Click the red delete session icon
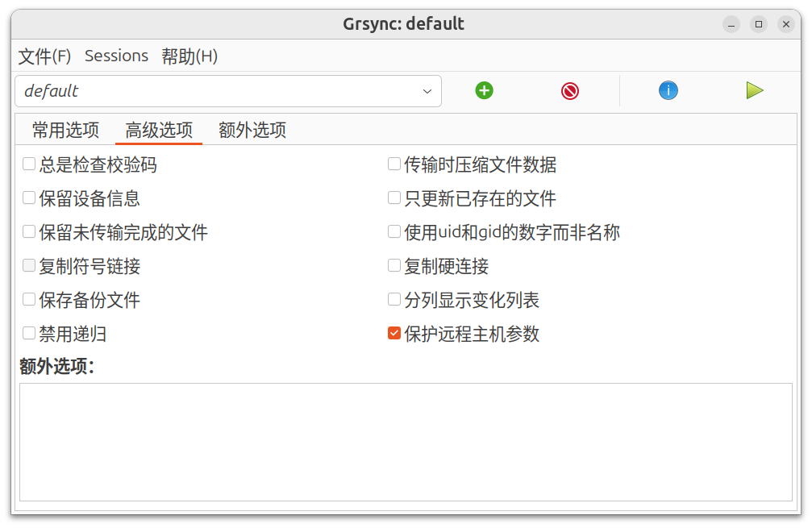812x528 pixels. pyautogui.click(x=570, y=90)
